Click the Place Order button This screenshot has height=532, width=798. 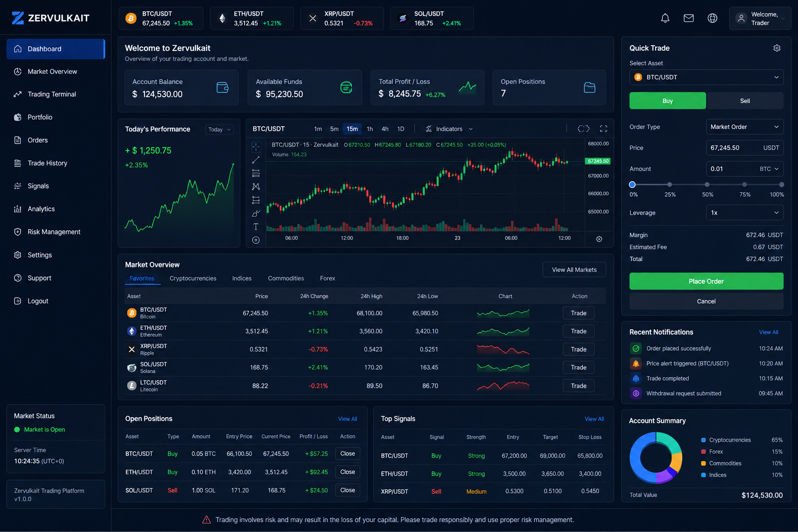[706, 281]
